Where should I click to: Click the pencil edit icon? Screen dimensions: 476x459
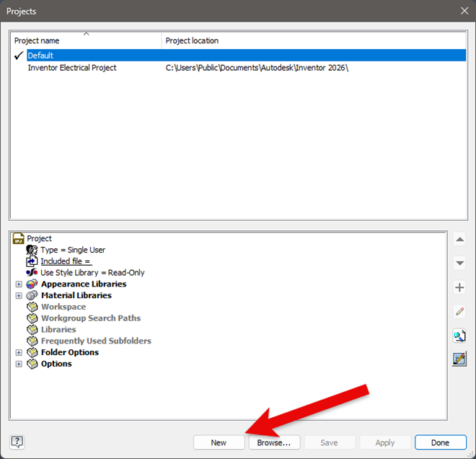[459, 311]
